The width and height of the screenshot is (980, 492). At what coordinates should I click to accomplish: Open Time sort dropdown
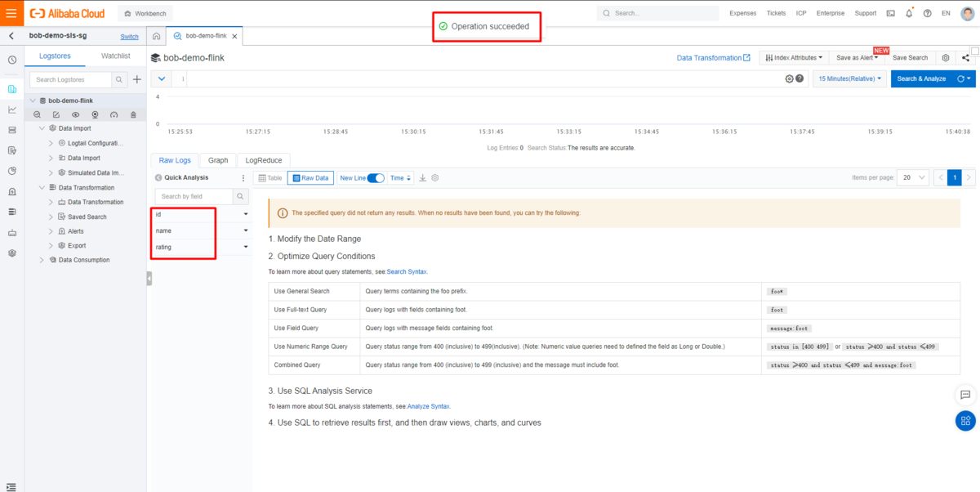coord(400,177)
